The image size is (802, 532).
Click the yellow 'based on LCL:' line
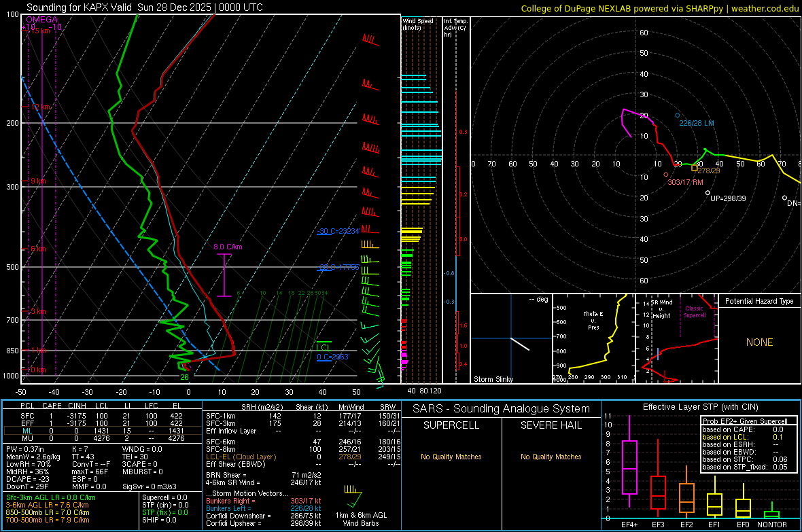(x=742, y=437)
